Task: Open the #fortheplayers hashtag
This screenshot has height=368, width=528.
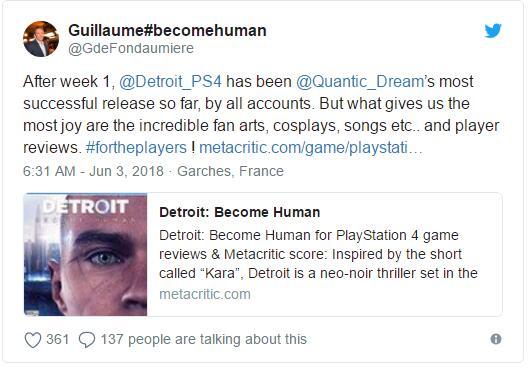Action: click(136, 147)
